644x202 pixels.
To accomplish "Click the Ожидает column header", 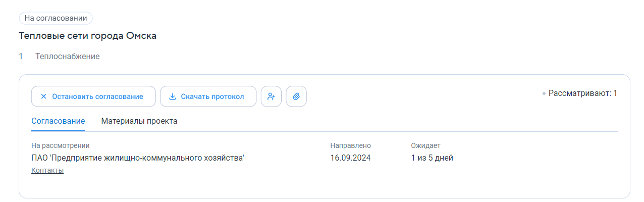I will (426, 145).
